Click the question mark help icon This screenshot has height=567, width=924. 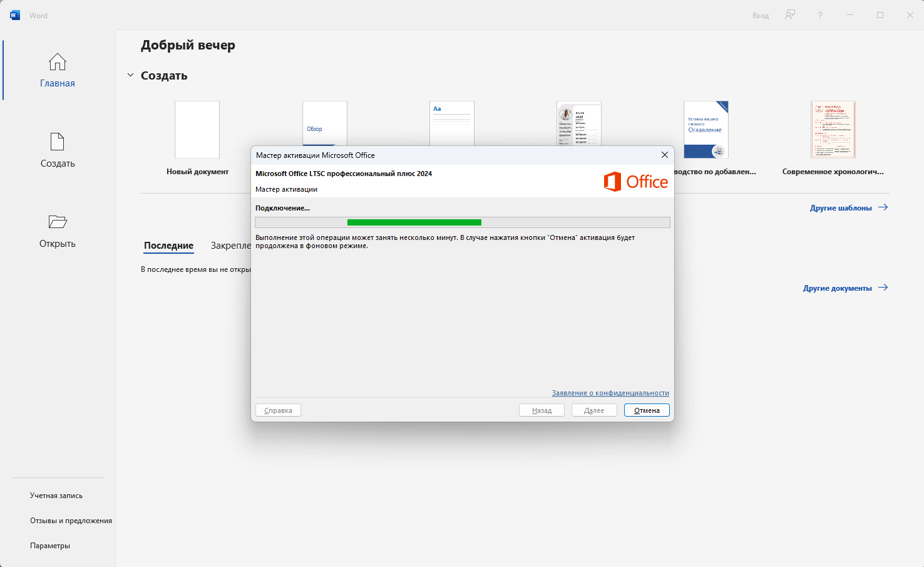819,15
